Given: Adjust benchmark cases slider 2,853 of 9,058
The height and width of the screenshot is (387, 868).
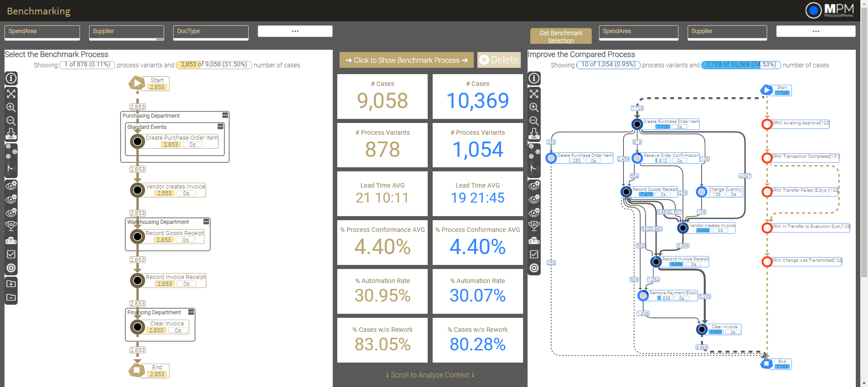Looking at the screenshot, I should point(214,65).
